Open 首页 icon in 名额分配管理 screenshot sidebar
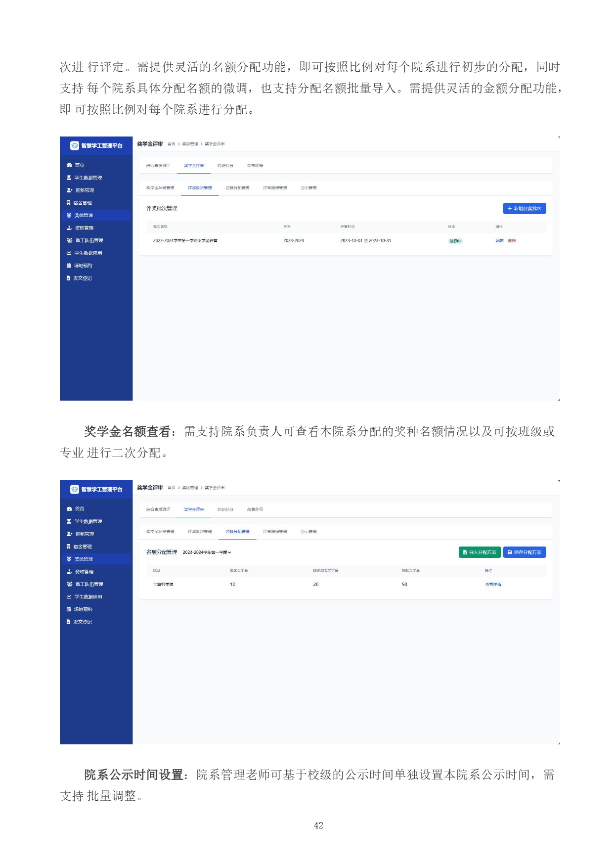613x868 pixels. [x=69, y=509]
